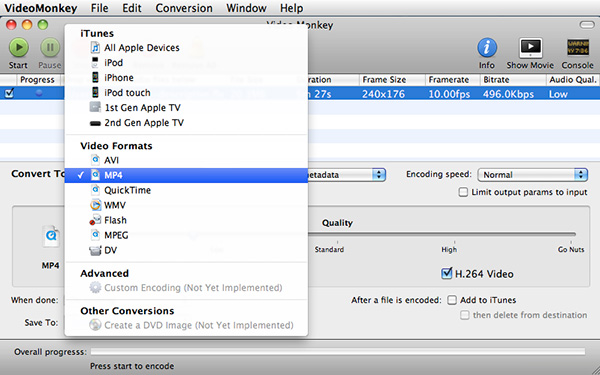Screen dimensions: 600x375
Task: Click the 496.0Kbps bitrate cell
Action: tap(508, 94)
